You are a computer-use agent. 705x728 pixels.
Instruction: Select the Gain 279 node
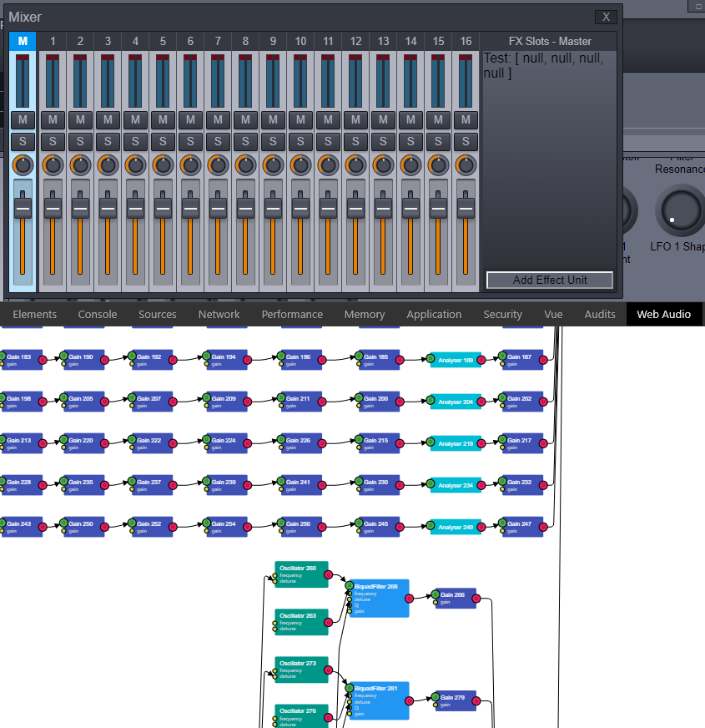(456, 700)
